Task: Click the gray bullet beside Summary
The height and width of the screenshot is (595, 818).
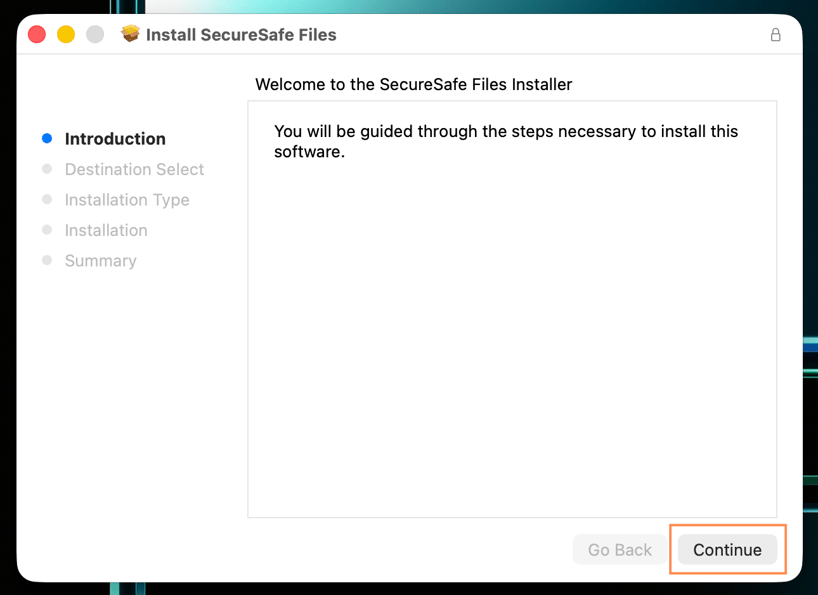Action: 47,260
